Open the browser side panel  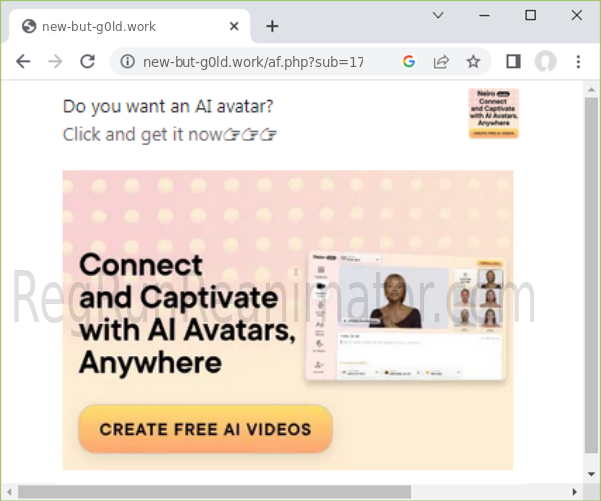click(x=513, y=62)
